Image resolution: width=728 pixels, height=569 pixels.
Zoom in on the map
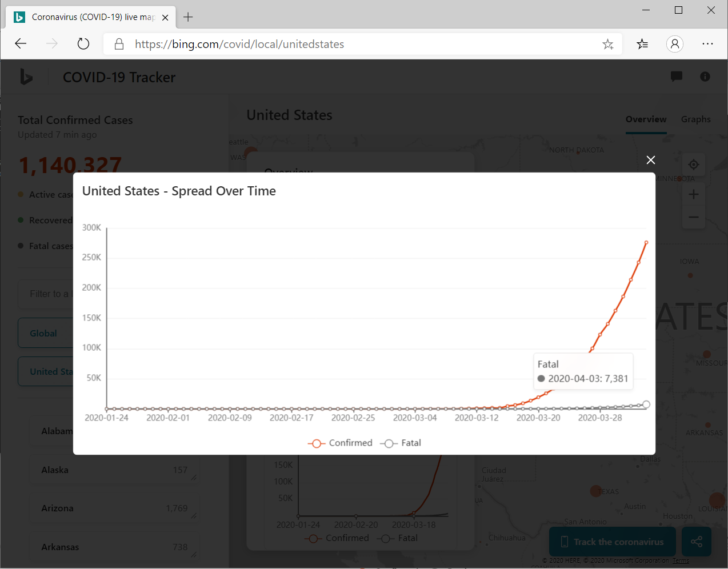[x=694, y=194]
